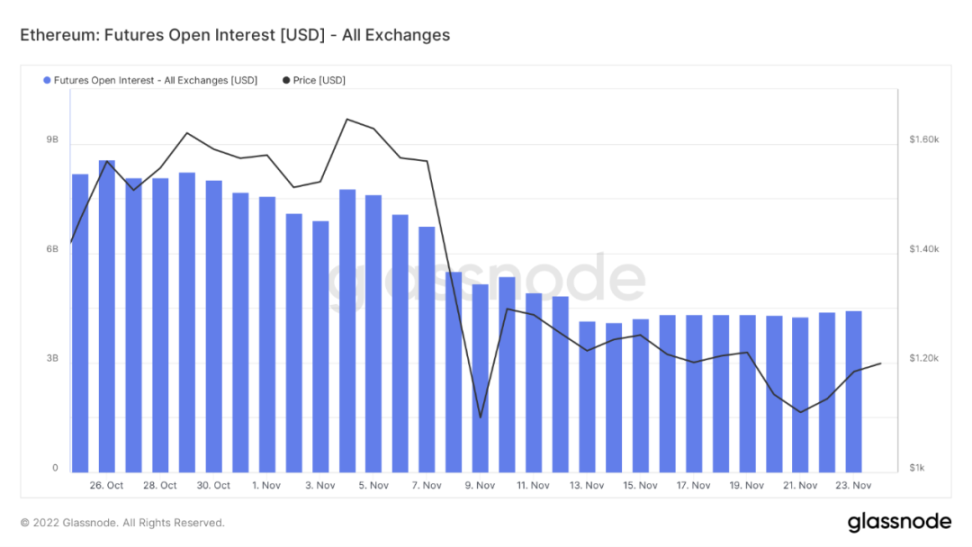Screen dimensions: 972x547
Task: Toggle the Price [USD] legend entry
Action: 319,80
